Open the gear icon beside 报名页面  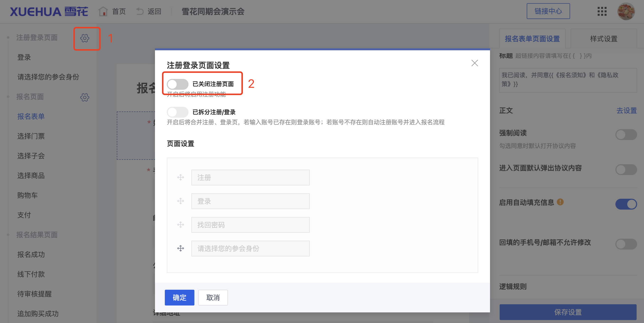[85, 97]
